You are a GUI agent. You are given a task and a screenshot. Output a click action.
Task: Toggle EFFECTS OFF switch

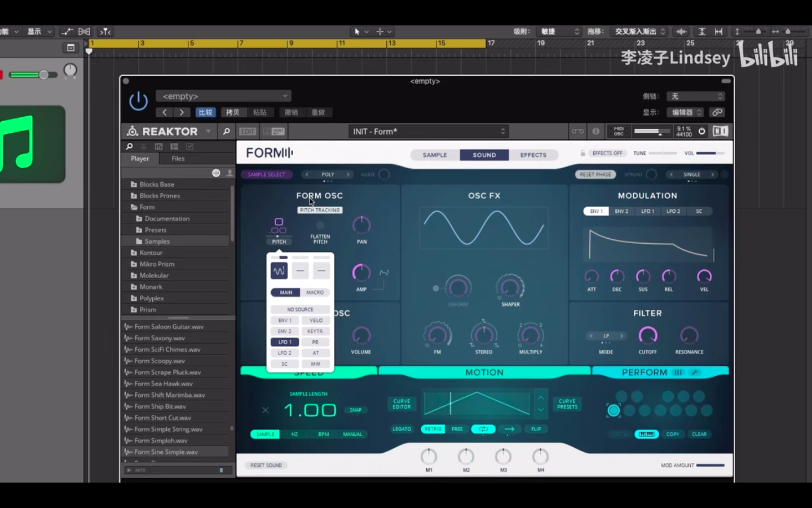[x=607, y=154]
